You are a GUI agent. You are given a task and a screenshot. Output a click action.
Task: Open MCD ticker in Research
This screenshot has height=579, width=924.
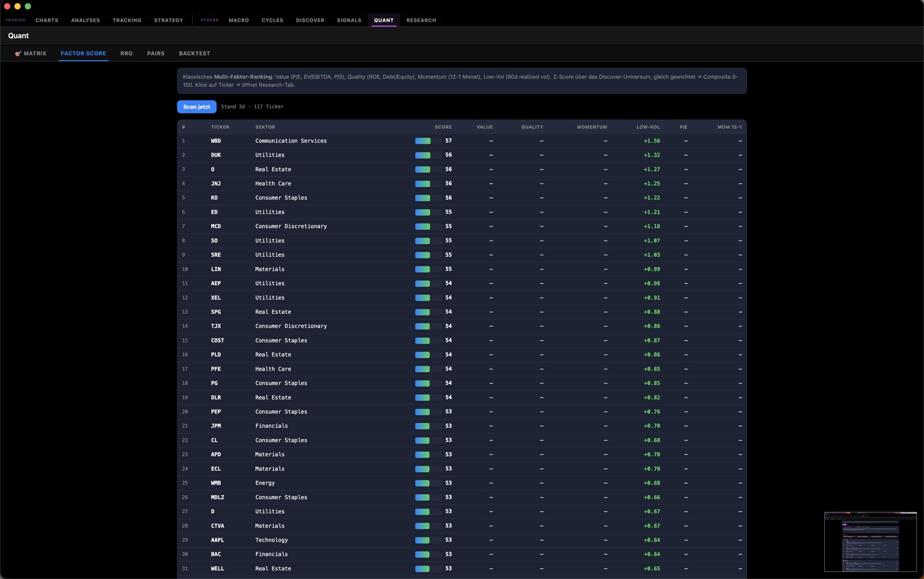pyautogui.click(x=216, y=226)
